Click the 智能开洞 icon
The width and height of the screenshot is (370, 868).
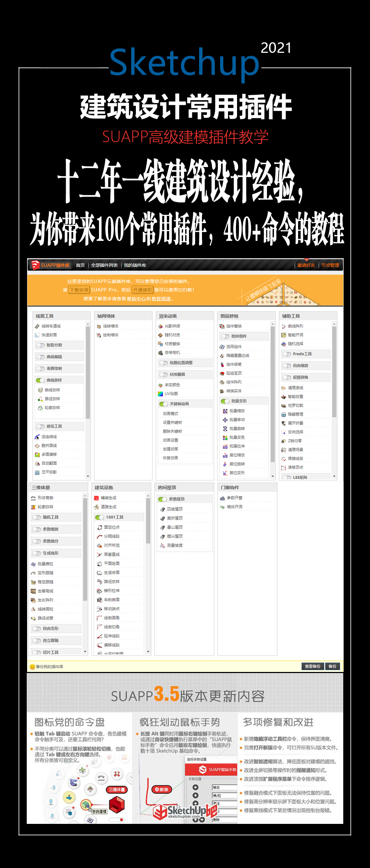click(284, 335)
